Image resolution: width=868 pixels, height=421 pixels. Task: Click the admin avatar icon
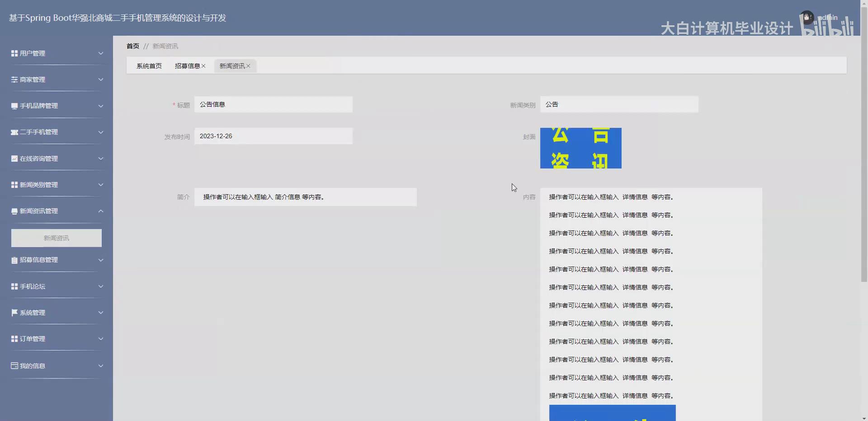807,18
